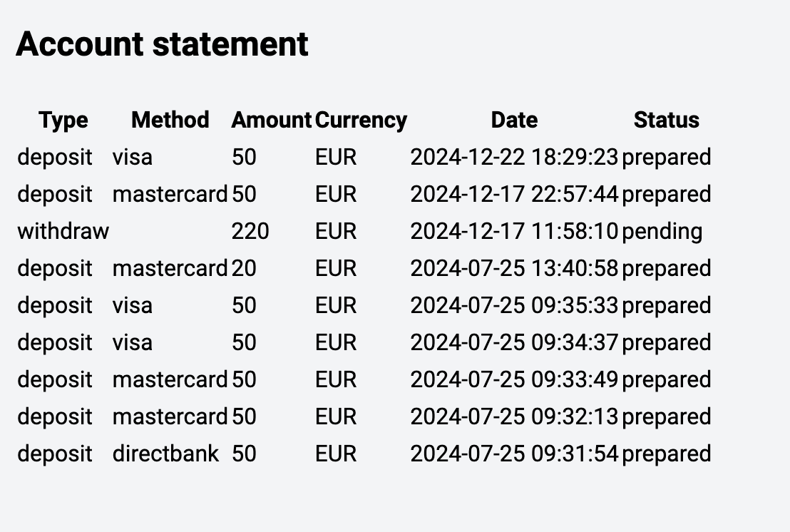This screenshot has width=790, height=532.
Task: Click the Method column header
Action: [x=170, y=120]
